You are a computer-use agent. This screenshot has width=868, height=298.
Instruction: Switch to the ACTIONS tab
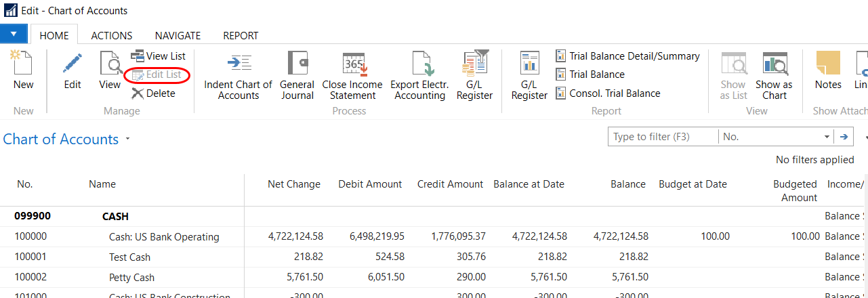tap(112, 35)
